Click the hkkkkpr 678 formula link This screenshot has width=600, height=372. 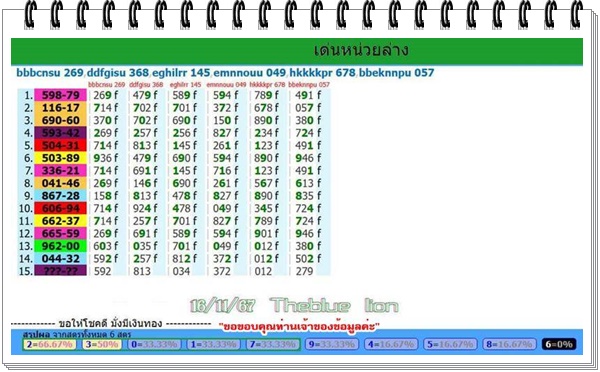323,73
